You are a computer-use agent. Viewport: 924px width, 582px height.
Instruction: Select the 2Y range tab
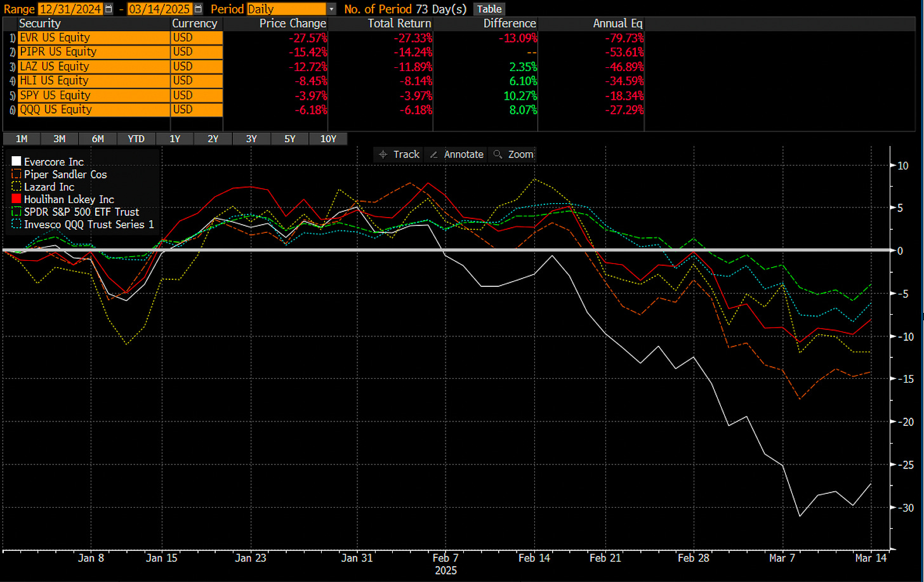[x=213, y=139]
